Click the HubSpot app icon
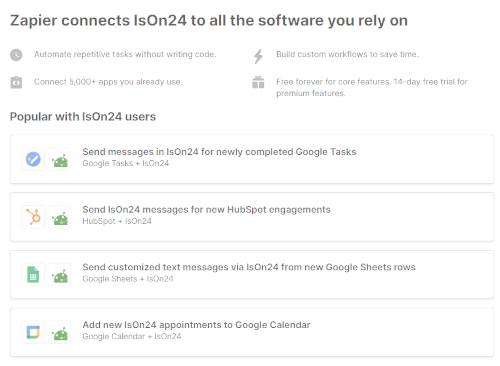Viewport: 500px width, 366px height. click(33, 217)
